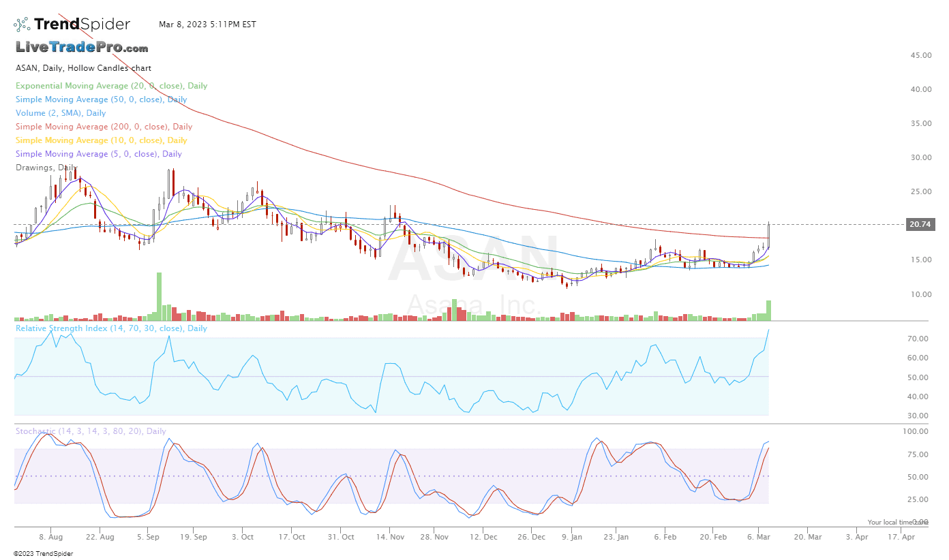
Task: Toggle the Exponential Moving Average 20 legend
Action: pyautogui.click(x=111, y=86)
